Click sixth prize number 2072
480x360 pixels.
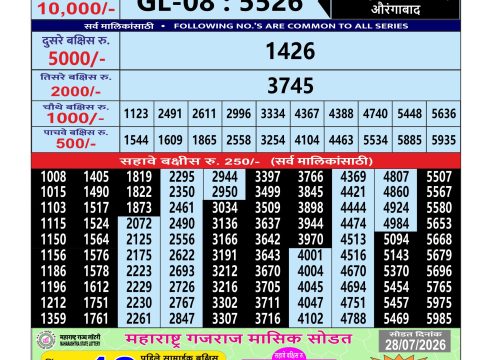tap(139, 224)
